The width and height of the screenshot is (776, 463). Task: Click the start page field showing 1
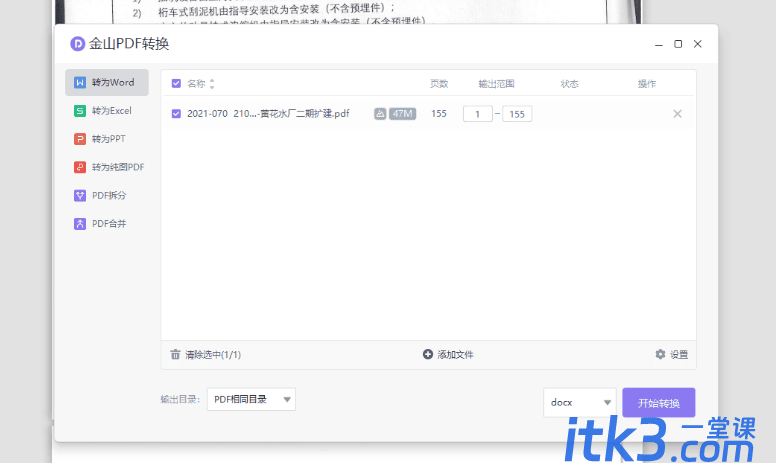[x=478, y=114]
